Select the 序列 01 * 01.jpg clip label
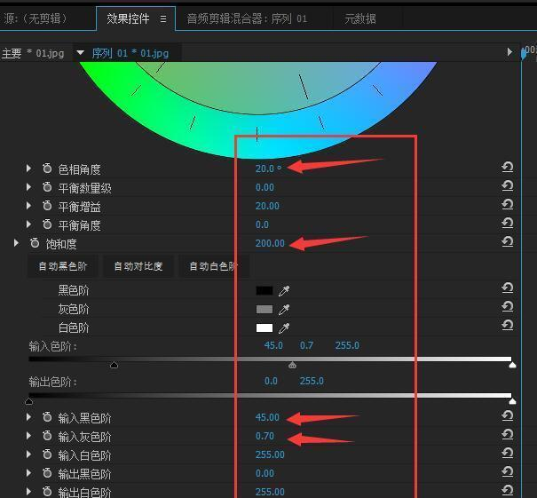This screenshot has width=537, height=499. (x=130, y=53)
